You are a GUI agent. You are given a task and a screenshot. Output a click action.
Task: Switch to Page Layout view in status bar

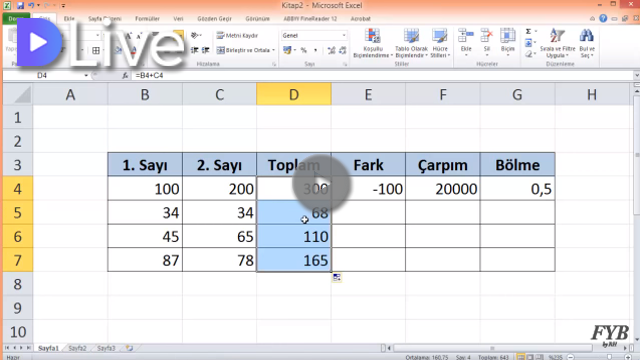[x=530, y=357]
